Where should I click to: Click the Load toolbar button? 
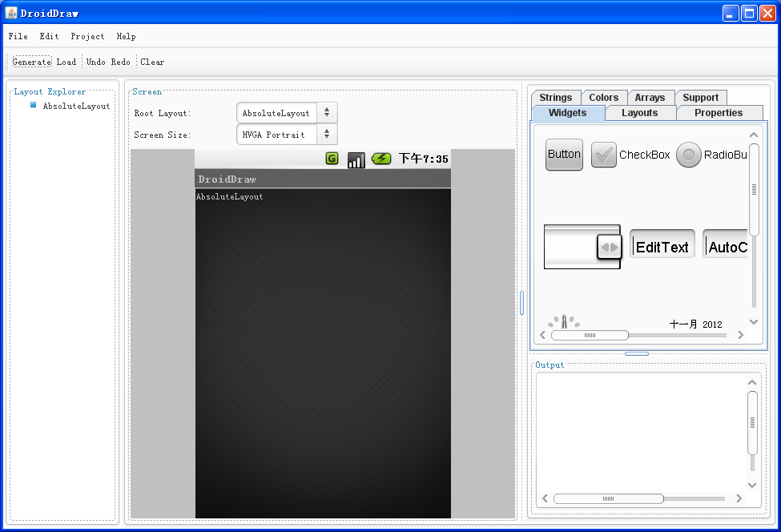[x=66, y=62]
